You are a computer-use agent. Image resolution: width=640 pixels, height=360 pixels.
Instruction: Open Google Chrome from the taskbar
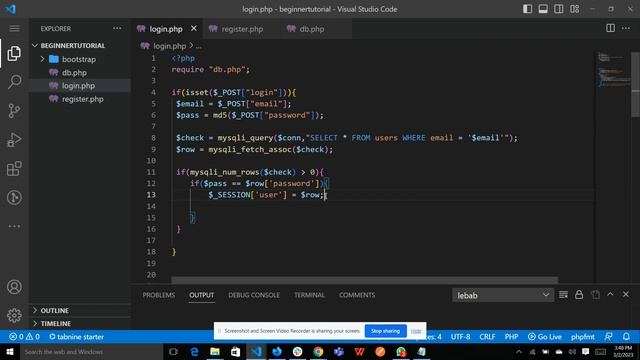click(318, 352)
